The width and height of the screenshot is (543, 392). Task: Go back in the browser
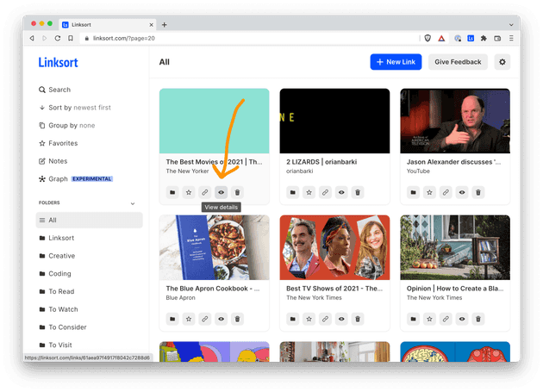[x=32, y=39]
